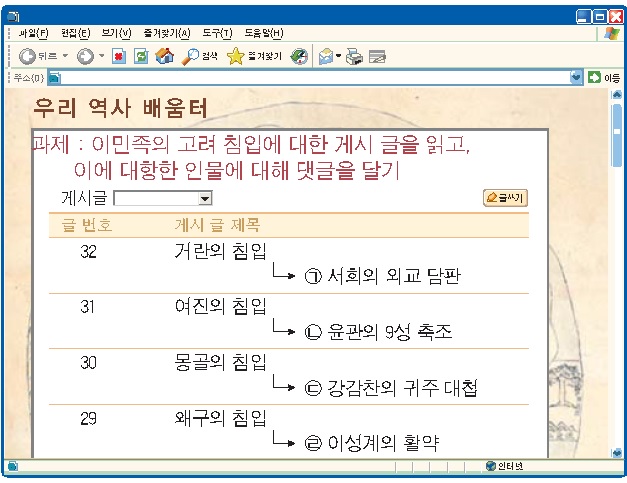Click the Back (뒤로) navigation button
This screenshot has width=627, height=483.
pyautogui.click(x=40, y=56)
